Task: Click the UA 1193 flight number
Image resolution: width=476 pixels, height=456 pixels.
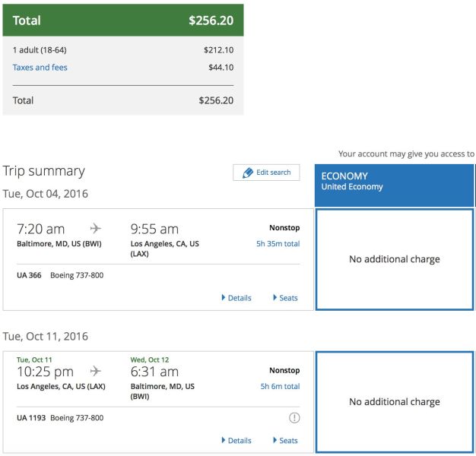Action: pos(31,418)
